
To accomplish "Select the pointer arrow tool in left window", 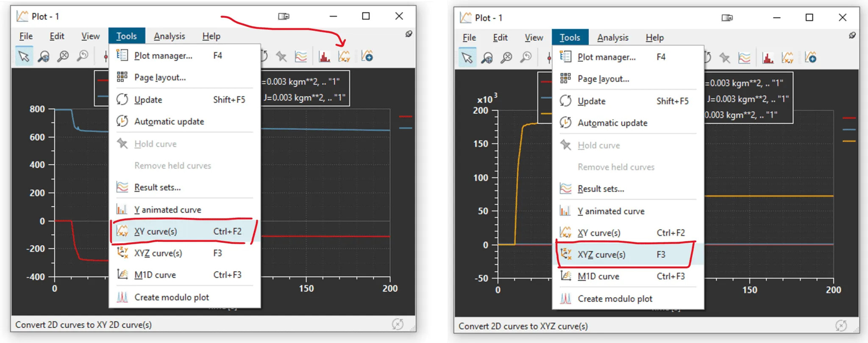I will tap(24, 56).
